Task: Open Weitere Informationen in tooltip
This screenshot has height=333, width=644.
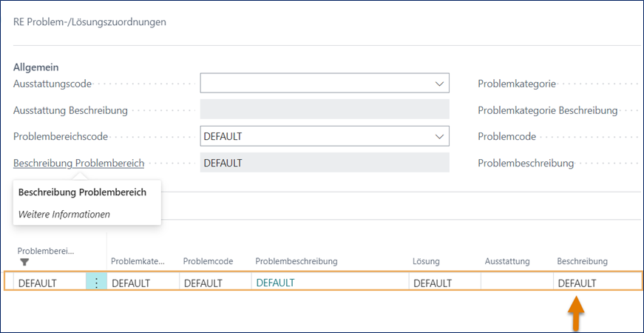Action: click(x=64, y=215)
